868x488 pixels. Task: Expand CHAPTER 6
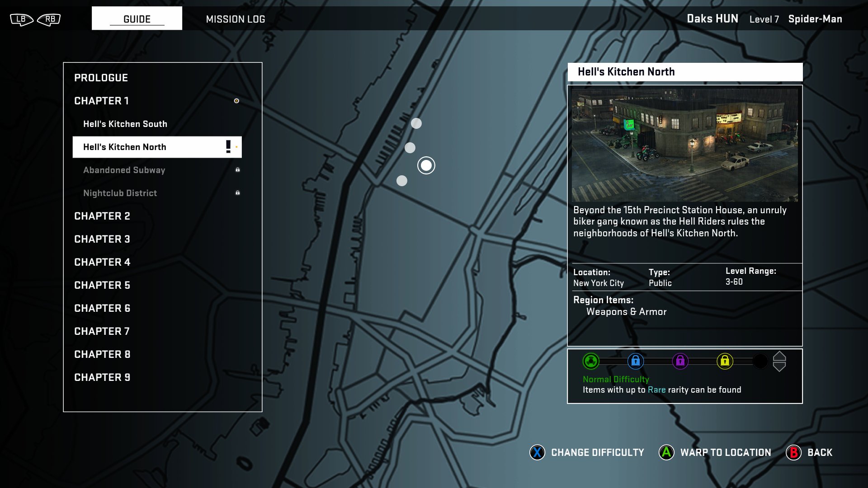click(102, 308)
